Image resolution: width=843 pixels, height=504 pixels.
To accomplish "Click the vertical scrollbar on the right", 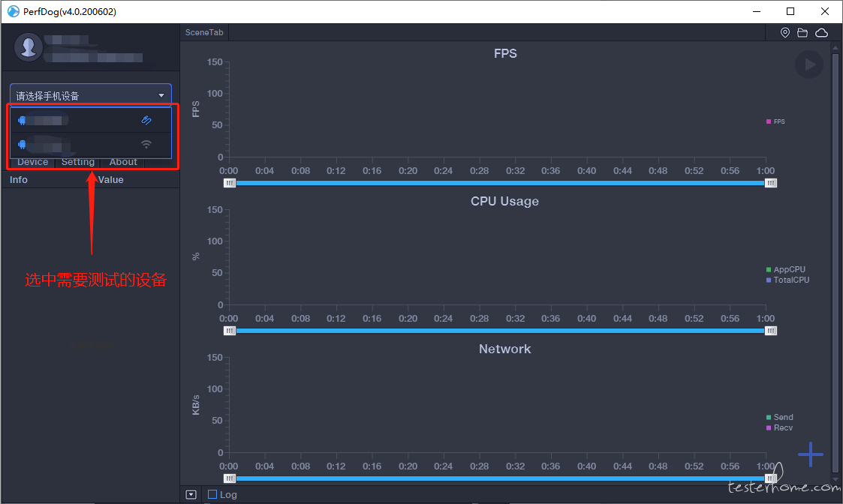I will (835, 263).
